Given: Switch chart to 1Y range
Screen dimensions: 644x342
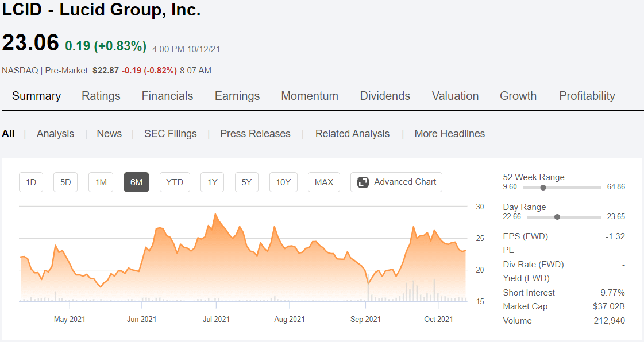Looking at the screenshot, I should (x=213, y=182).
